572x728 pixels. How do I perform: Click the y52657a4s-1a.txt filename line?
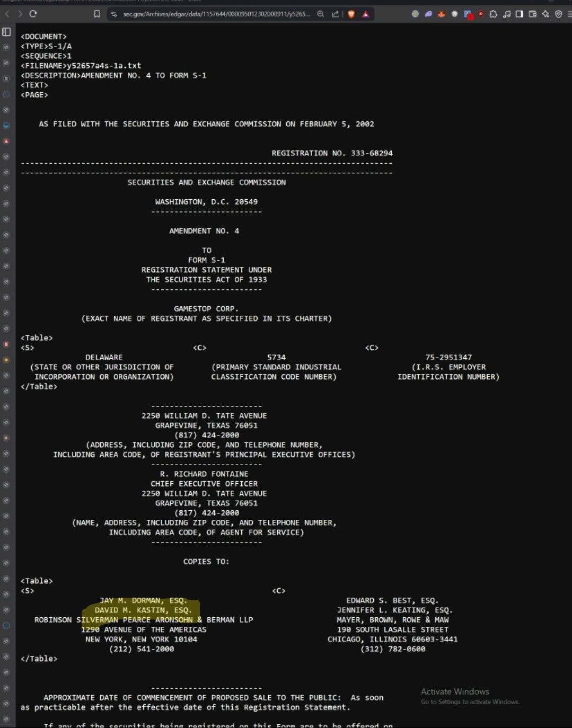click(81, 66)
